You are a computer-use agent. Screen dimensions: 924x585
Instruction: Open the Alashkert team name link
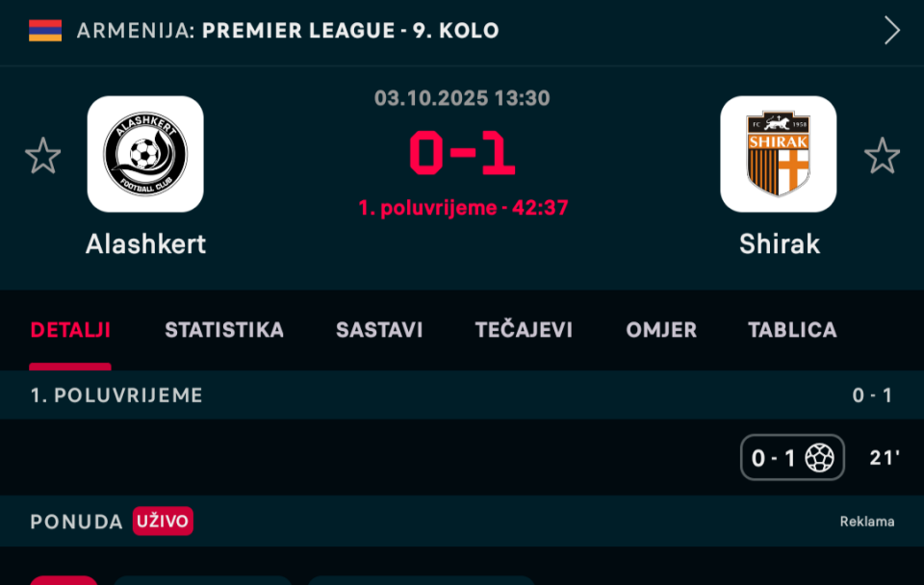(x=145, y=244)
